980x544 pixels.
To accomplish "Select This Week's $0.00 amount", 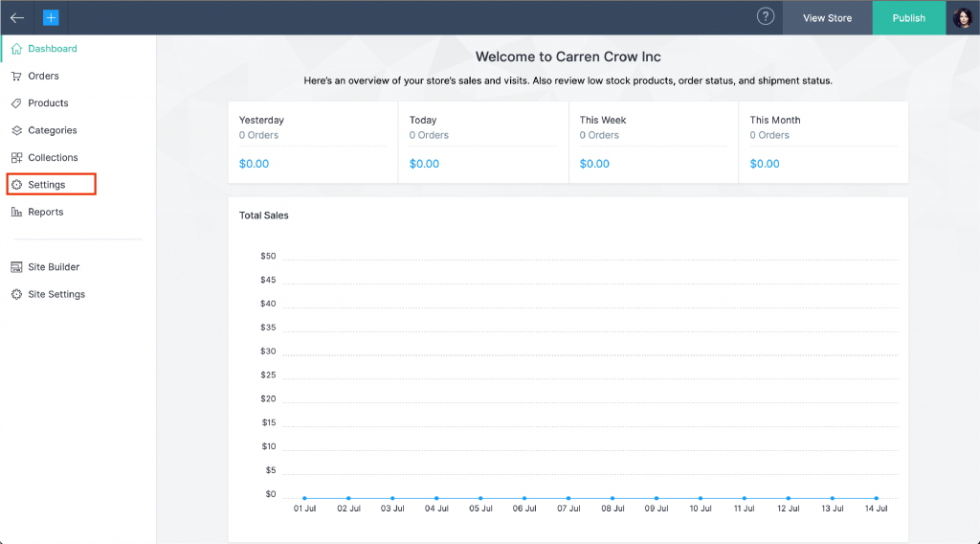I will pyautogui.click(x=594, y=164).
